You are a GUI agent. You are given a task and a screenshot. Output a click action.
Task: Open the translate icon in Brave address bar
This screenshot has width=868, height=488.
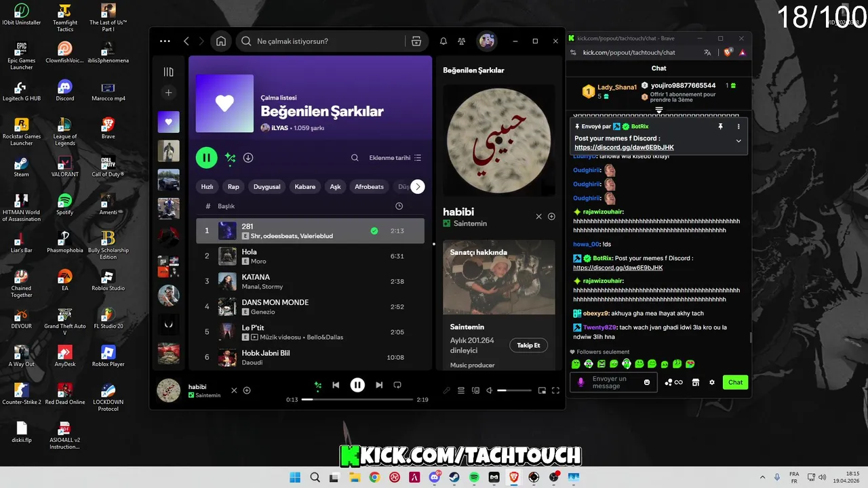pos(707,52)
